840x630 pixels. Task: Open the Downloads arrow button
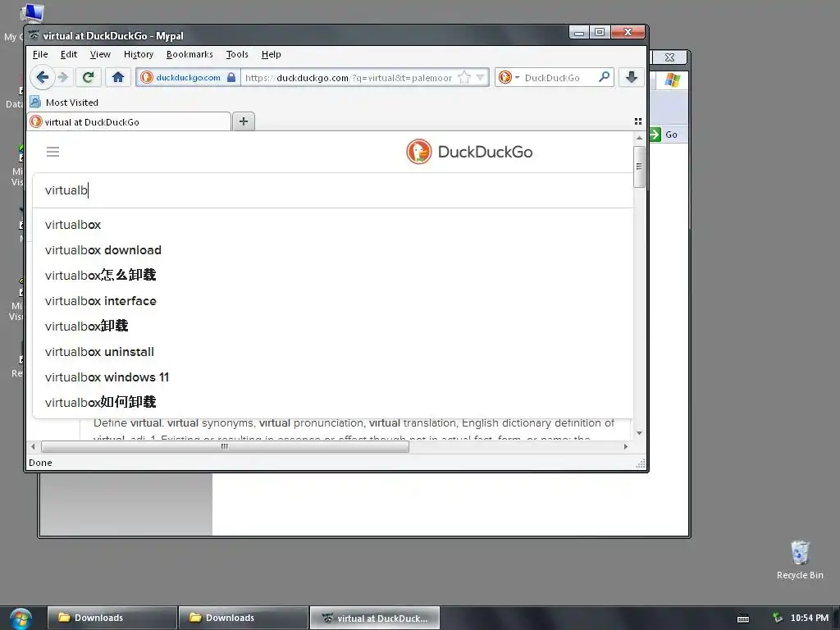632,78
